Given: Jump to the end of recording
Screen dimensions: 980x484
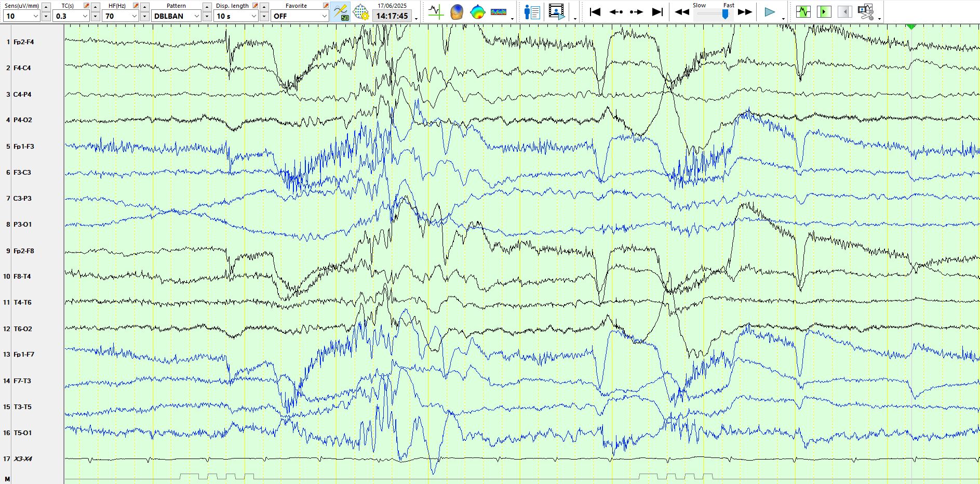Looking at the screenshot, I should pyautogui.click(x=657, y=11).
